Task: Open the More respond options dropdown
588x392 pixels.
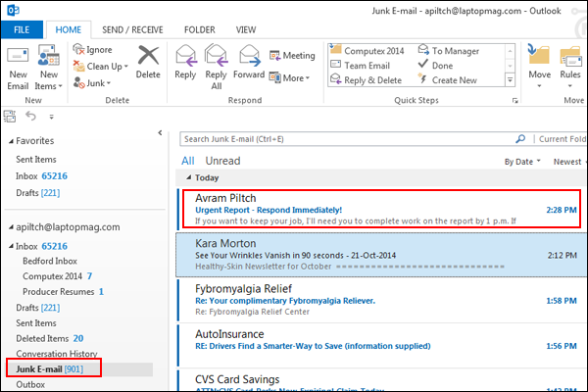Action: pos(289,78)
